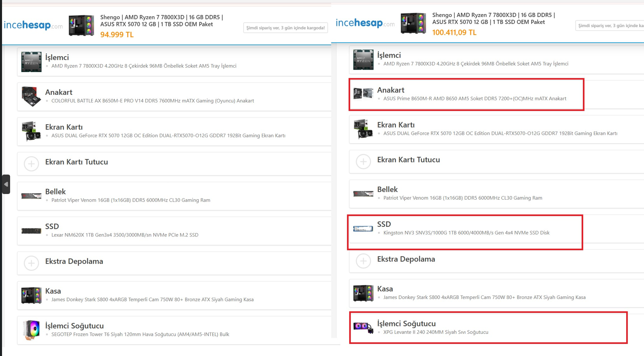Viewport: 644px width, 356px height.
Task: Click the 'Lexar NM620X 1TB Gen3x4' description
Action: point(125,235)
